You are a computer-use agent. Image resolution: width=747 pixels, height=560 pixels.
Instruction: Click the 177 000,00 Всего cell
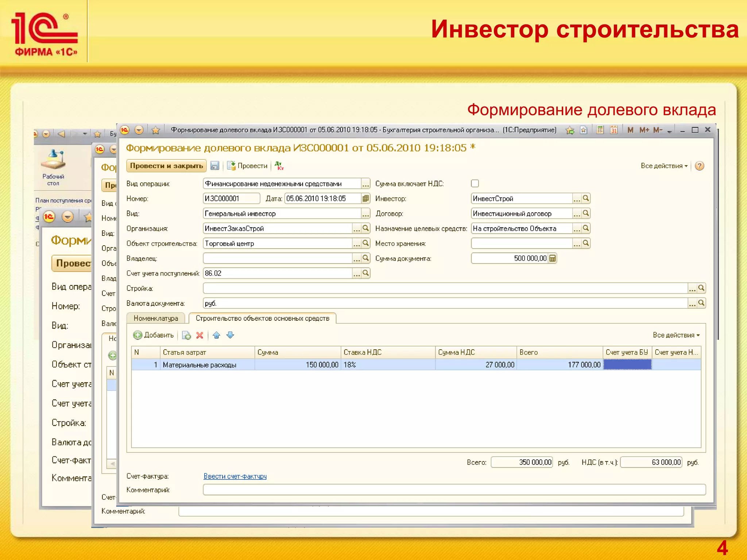(560, 365)
